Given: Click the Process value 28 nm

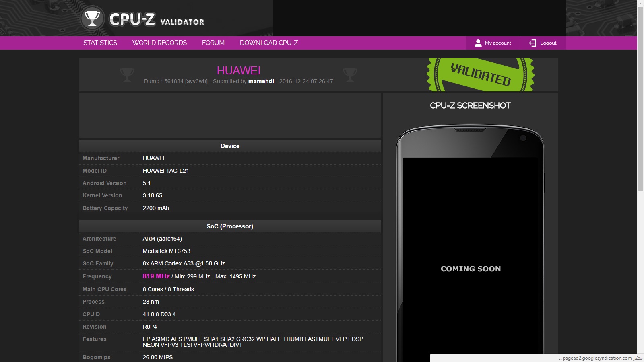Looking at the screenshot, I should pyautogui.click(x=151, y=302).
